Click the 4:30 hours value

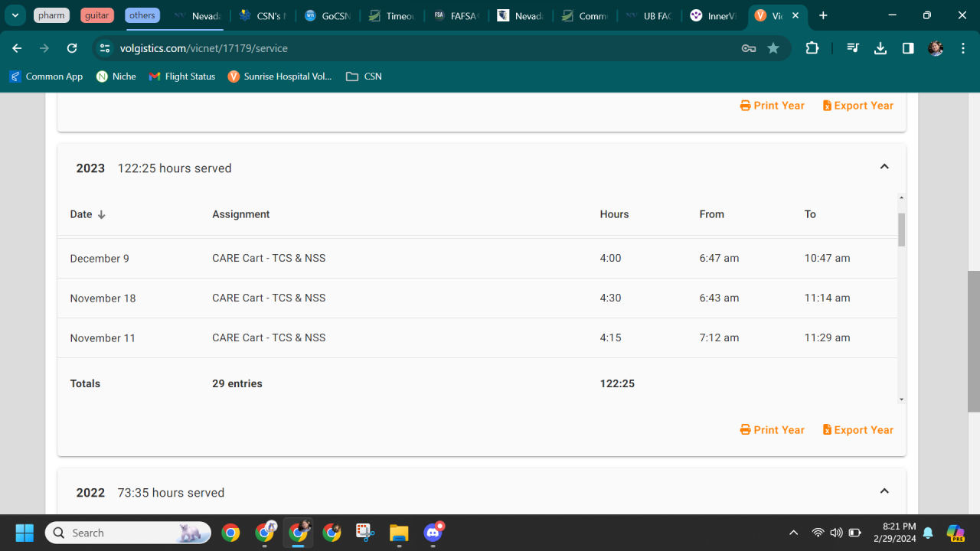(x=610, y=298)
